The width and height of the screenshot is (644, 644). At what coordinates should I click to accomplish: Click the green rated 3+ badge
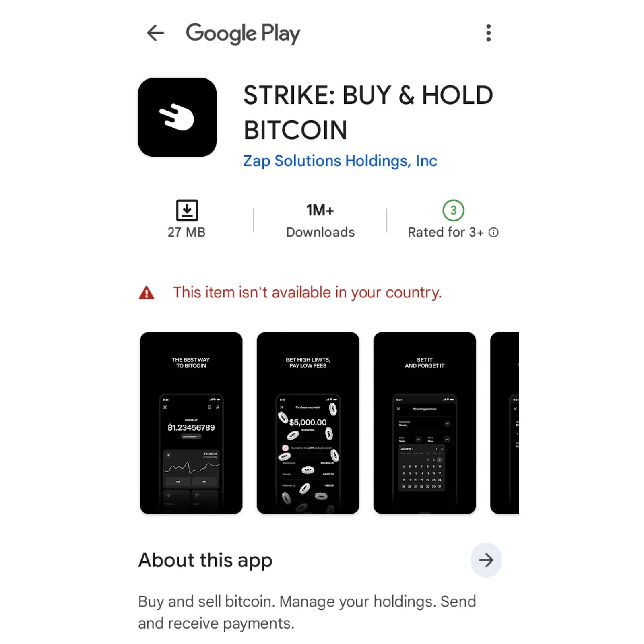(453, 210)
